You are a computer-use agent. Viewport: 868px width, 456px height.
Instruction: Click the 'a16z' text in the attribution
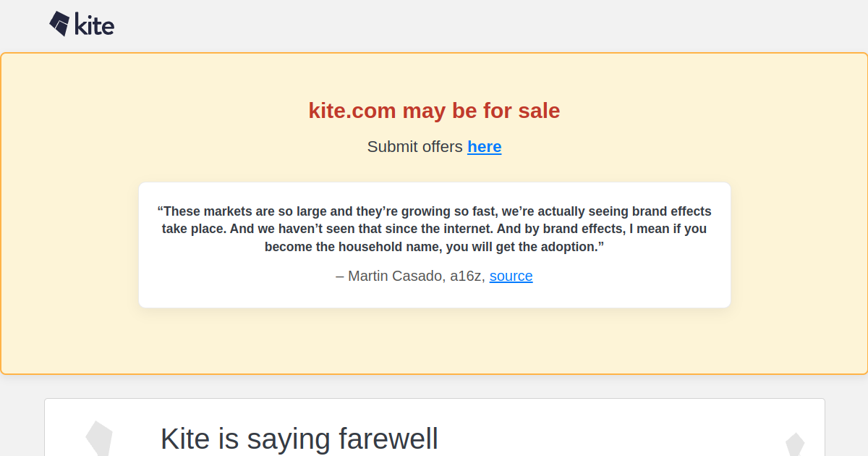(467, 276)
